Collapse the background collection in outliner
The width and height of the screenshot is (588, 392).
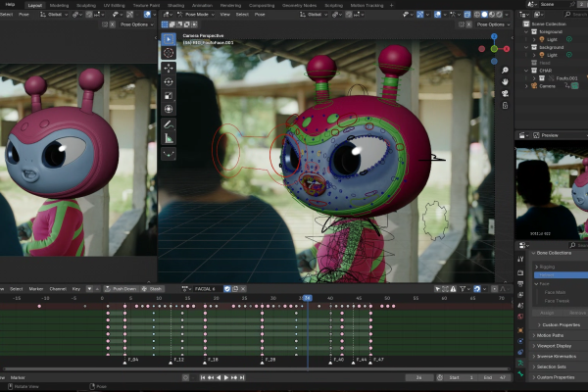[x=526, y=47]
